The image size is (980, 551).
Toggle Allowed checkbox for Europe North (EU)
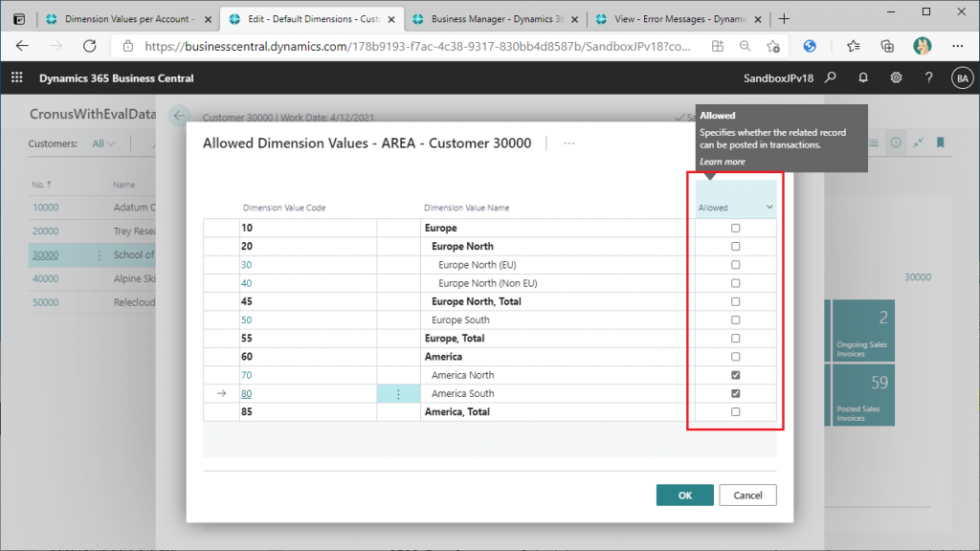(x=736, y=265)
